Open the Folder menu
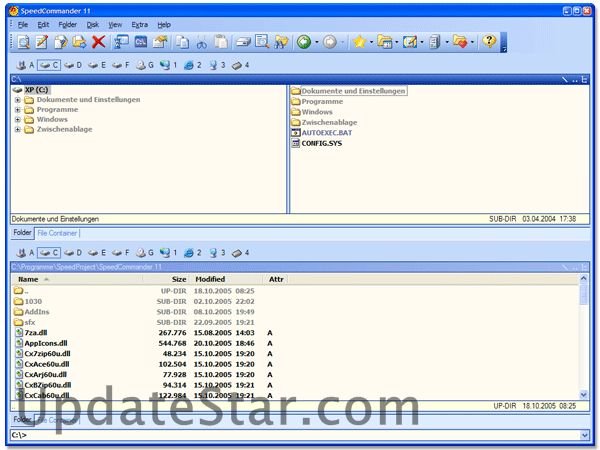 point(68,25)
